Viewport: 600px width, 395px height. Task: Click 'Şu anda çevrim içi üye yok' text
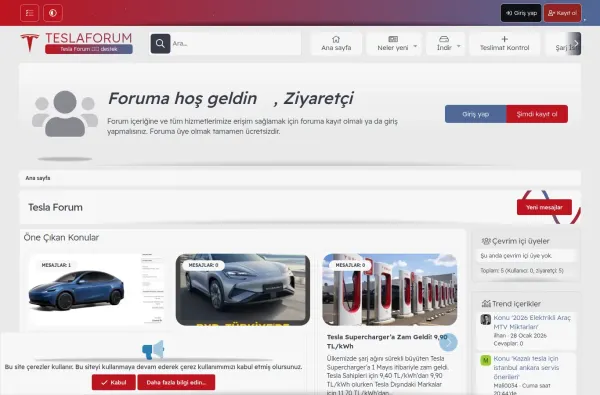516,256
